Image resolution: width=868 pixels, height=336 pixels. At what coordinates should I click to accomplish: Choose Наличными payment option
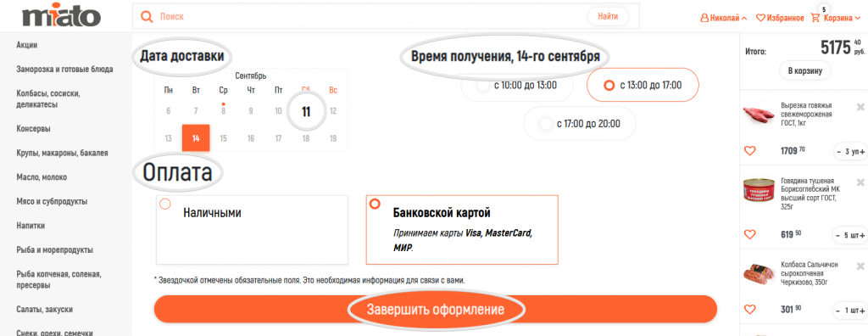point(252,230)
